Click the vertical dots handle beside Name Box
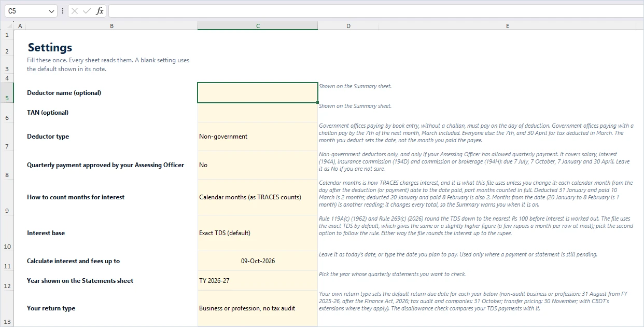This screenshot has width=644, height=327. tap(63, 11)
